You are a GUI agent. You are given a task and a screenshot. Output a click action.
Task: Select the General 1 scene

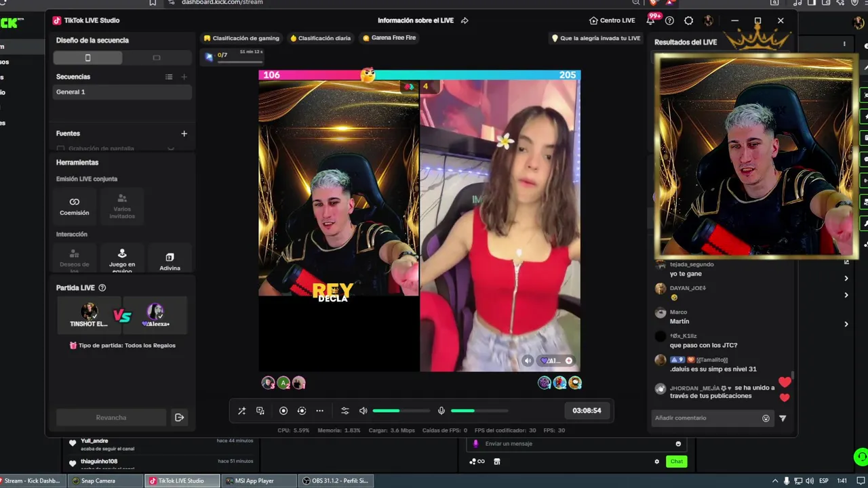coord(122,91)
